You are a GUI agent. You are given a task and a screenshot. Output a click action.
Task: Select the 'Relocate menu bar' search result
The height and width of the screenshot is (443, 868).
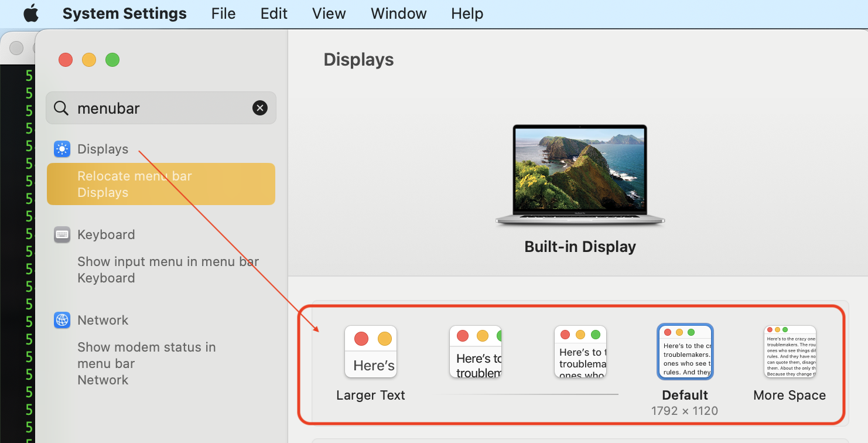point(161,183)
